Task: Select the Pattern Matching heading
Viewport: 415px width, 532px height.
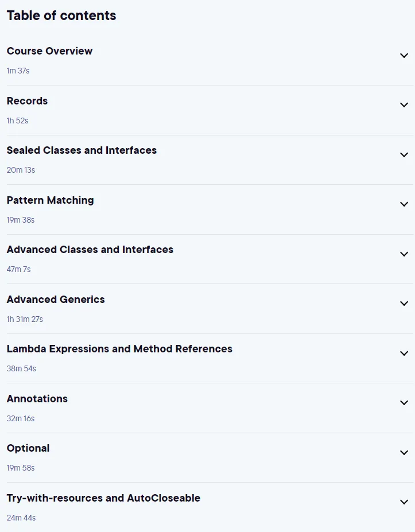Action: (x=50, y=200)
